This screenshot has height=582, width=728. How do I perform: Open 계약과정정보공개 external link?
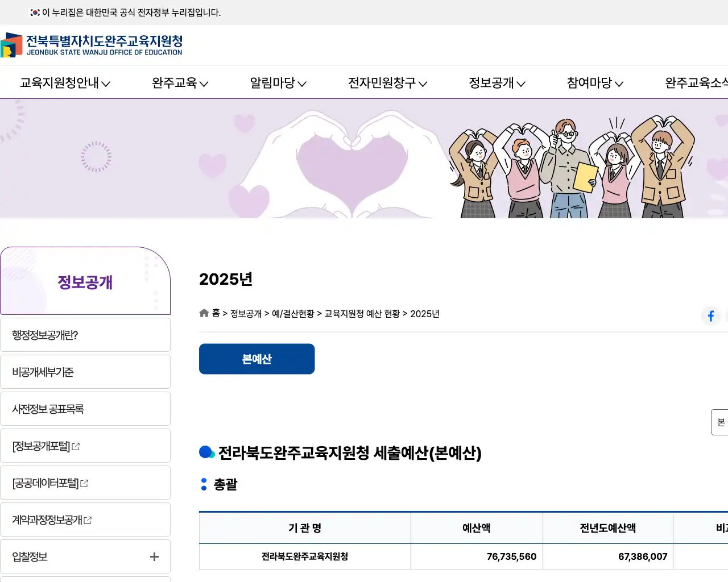(x=52, y=520)
